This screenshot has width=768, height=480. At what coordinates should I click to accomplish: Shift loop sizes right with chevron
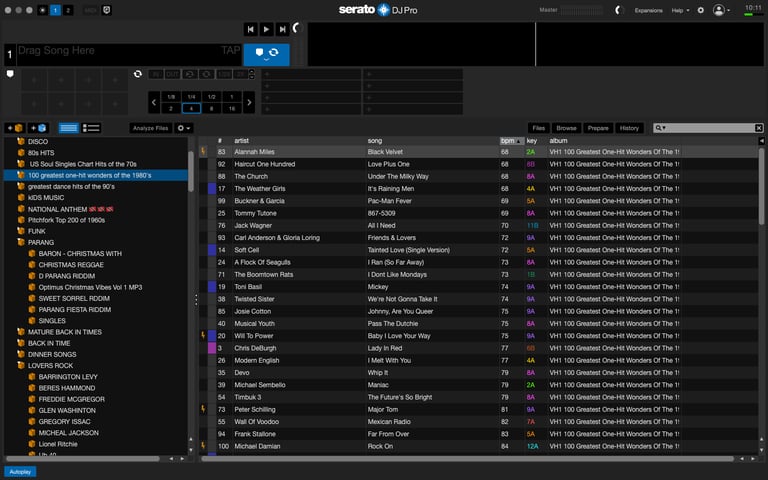pyautogui.click(x=249, y=102)
